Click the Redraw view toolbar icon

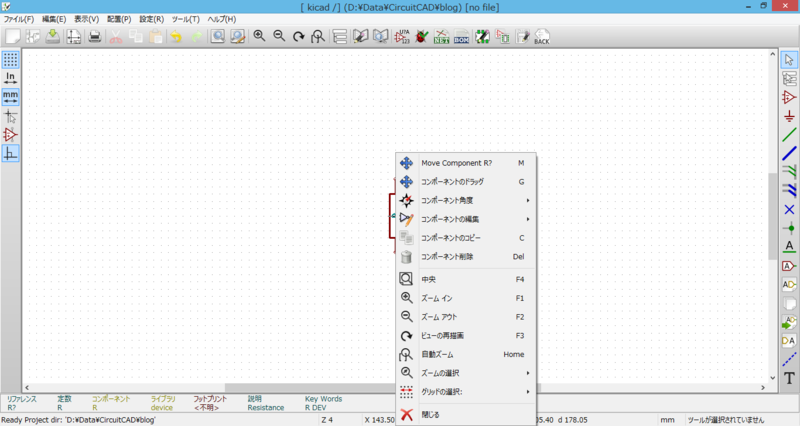[x=298, y=37]
